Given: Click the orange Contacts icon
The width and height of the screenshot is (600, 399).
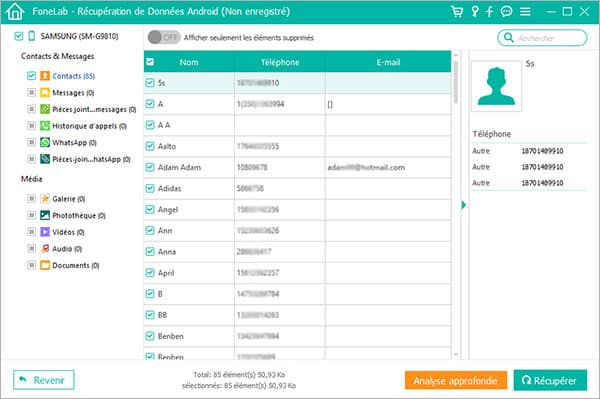Looking at the screenshot, I should point(45,76).
